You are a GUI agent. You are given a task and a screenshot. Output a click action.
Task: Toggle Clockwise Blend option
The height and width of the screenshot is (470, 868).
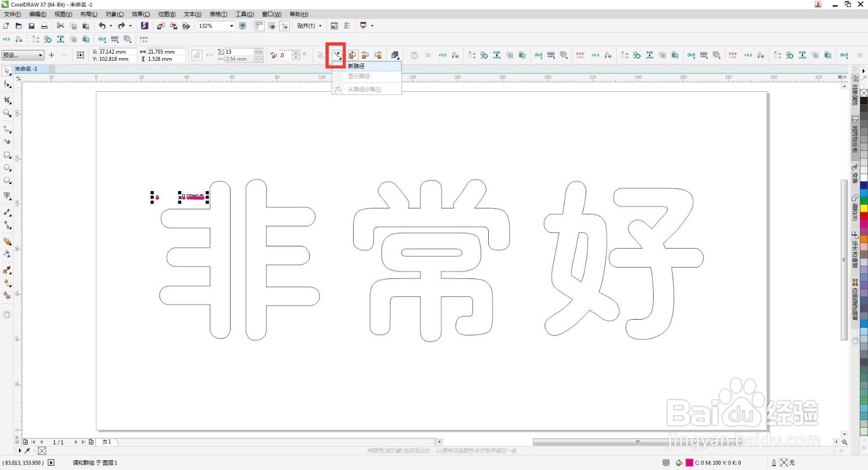point(366,55)
